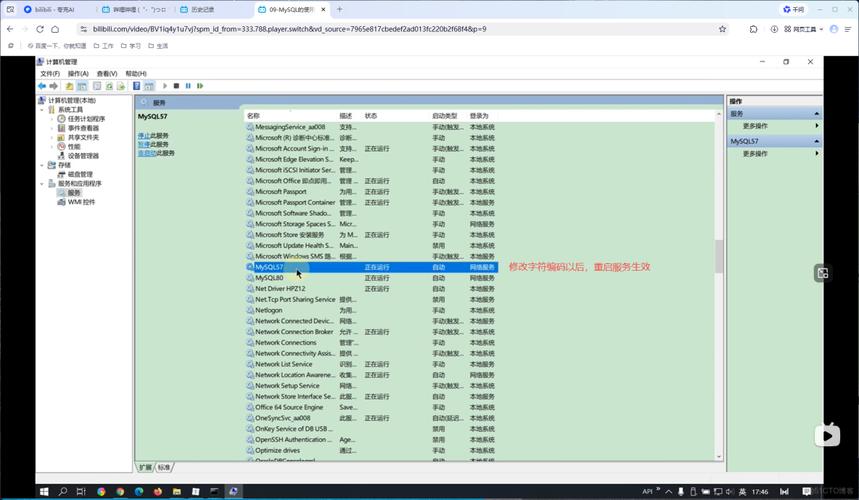Click the 名称 column header
Screen dimensions: 859x500
(253, 116)
